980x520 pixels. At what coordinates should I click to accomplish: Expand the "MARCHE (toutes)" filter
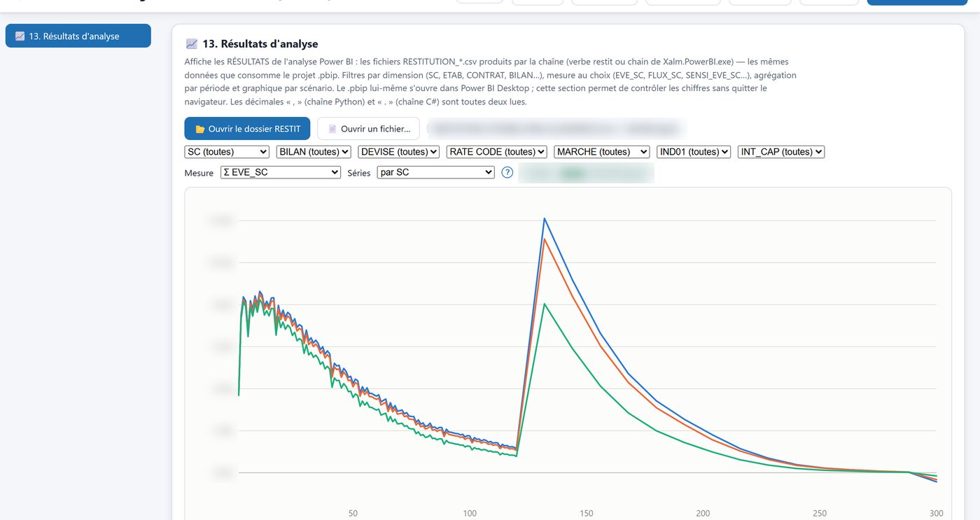(x=602, y=152)
